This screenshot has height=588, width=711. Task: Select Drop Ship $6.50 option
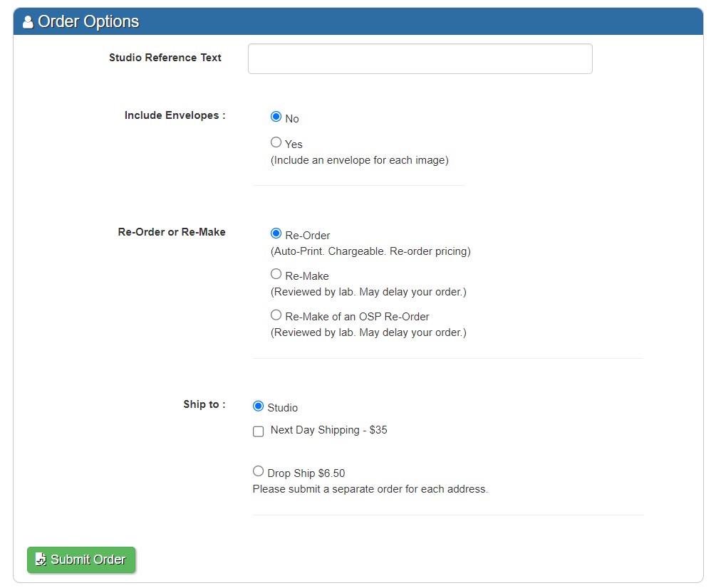pos(258,471)
